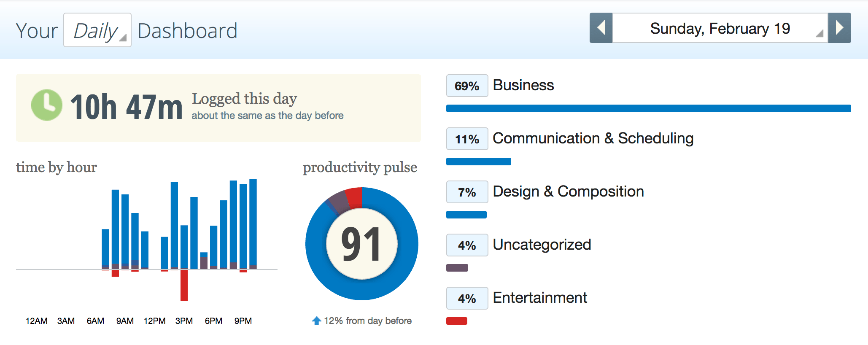Open the Daily view dropdown
This screenshot has height=345, width=868.
pyautogui.click(x=97, y=30)
